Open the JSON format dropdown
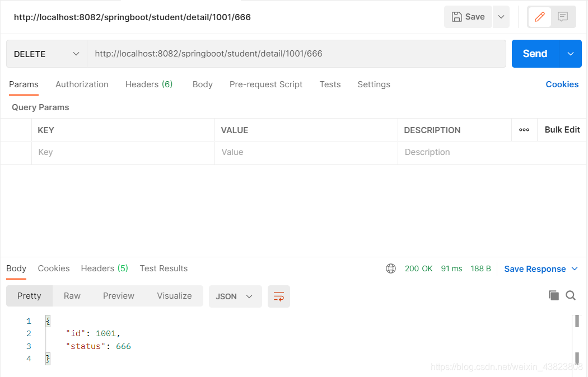The height and width of the screenshot is (377, 588). 235,296
